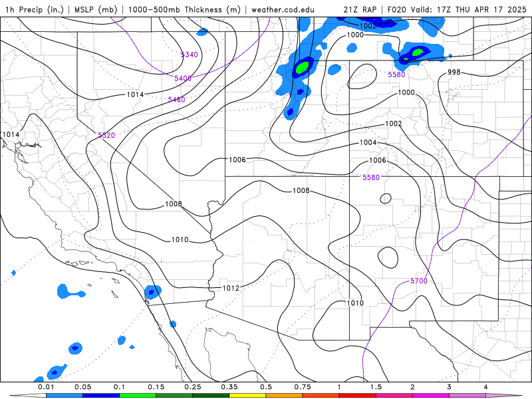Image resolution: width=532 pixels, height=399 pixels.
Task: Click the 'weather.cod.edu' header text
Action: (283, 9)
